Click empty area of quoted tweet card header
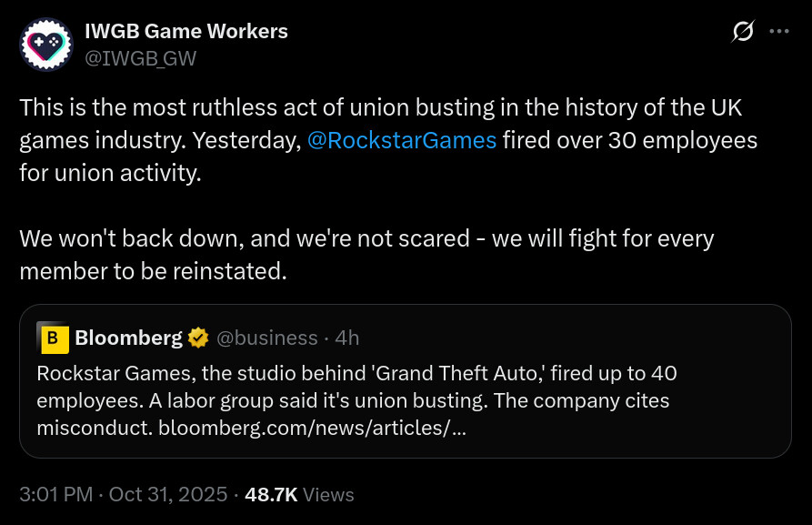Image resolution: width=812 pixels, height=525 pixels. click(x=573, y=338)
